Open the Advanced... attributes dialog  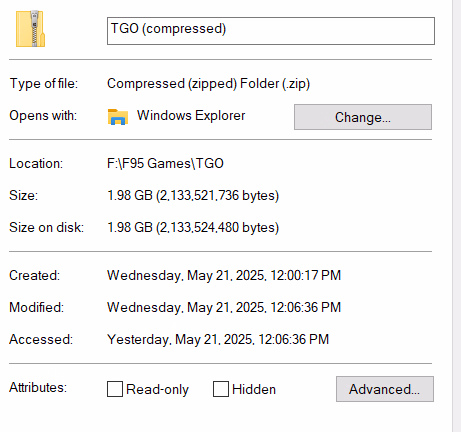pos(385,389)
